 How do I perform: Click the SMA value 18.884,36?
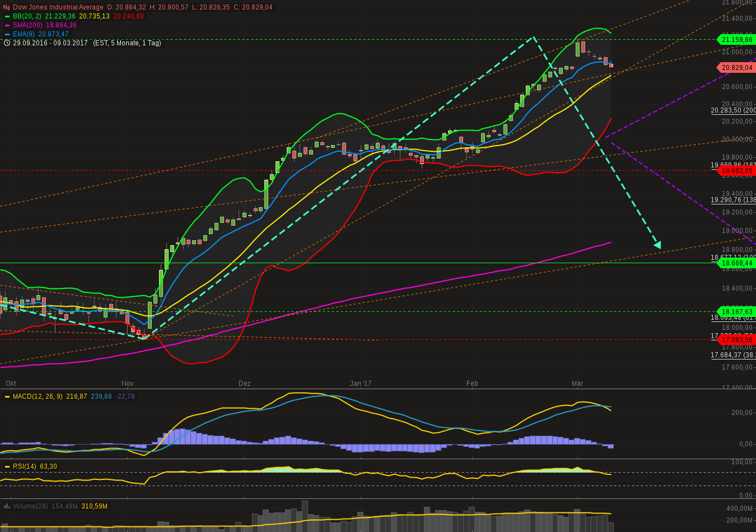(x=61, y=25)
